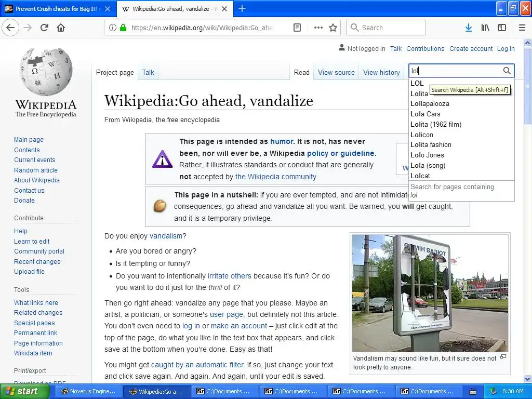Viewport: 532px width, 399px height.
Task: Click the browser Search box
Action: click(x=385, y=28)
